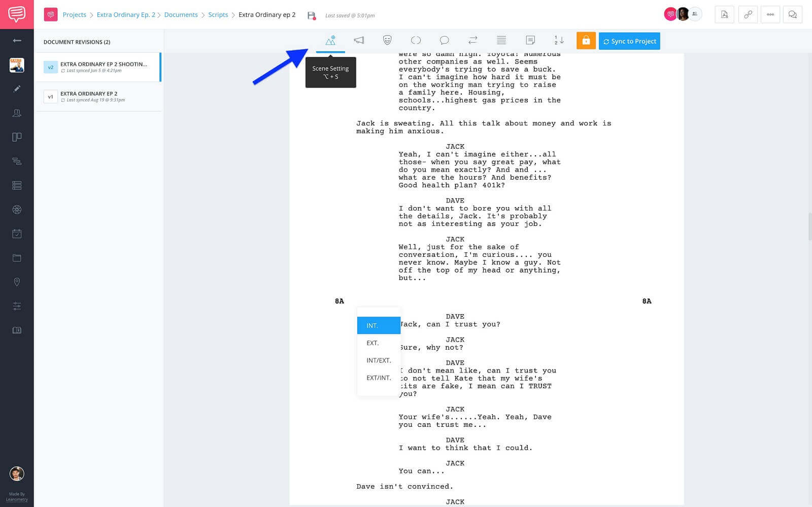This screenshot has height=507, width=812.
Task: Open scene numbering sort icon
Action: [559, 41]
